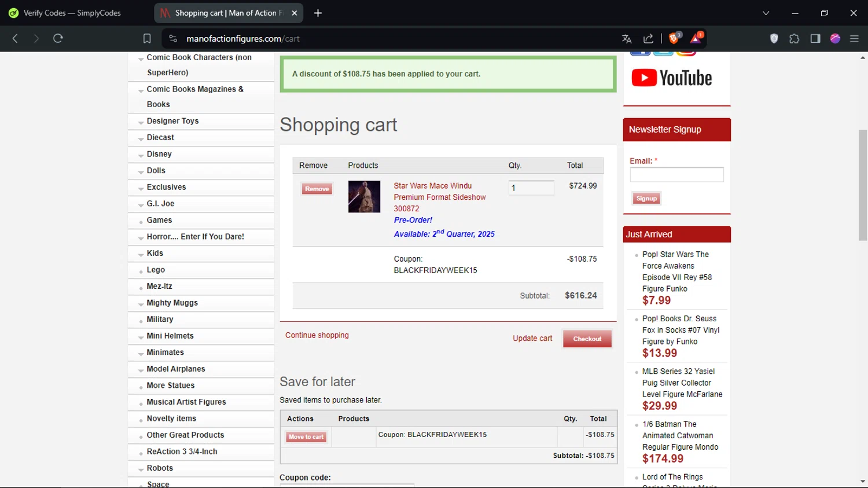Toggle the browser sidebar panel icon
The height and width of the screenshot is (488, 868).
[x=815, y=39]
